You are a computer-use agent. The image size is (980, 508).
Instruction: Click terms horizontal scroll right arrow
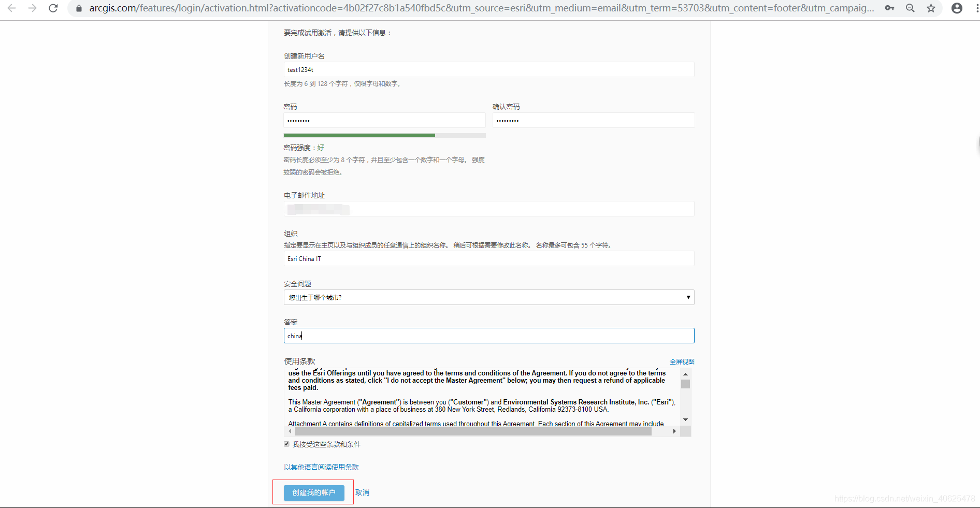click(x=674, y=431)
